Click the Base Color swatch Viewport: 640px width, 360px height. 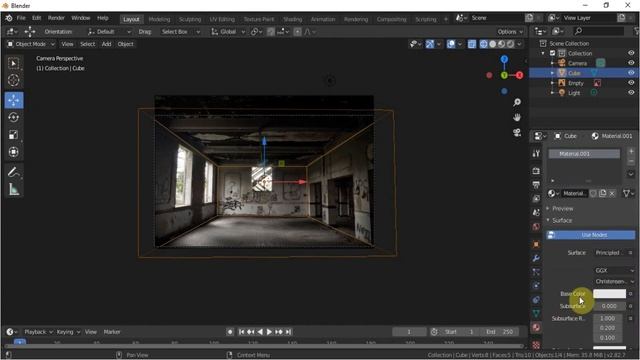(x=609, y=294)
